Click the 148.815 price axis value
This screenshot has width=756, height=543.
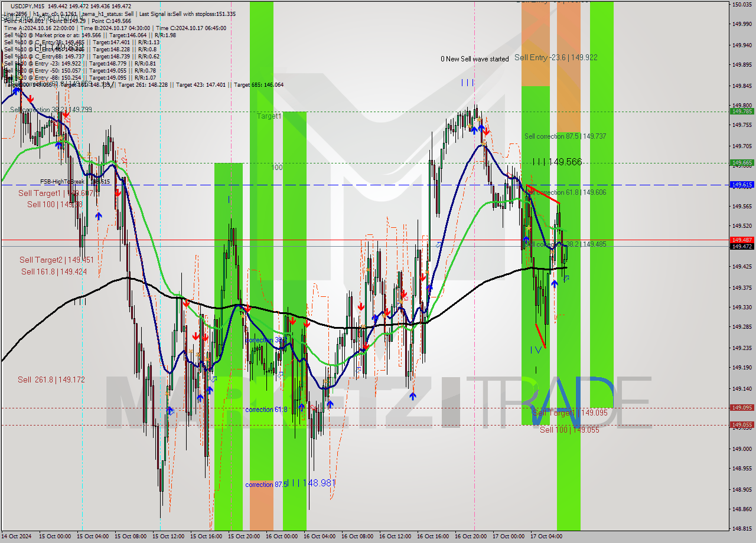coord(742,529)
